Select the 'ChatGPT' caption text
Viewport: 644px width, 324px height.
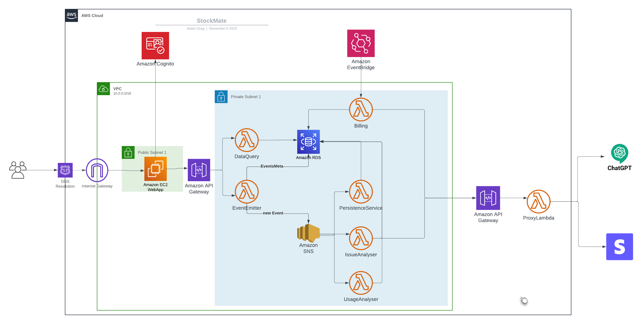coord(620,168)
